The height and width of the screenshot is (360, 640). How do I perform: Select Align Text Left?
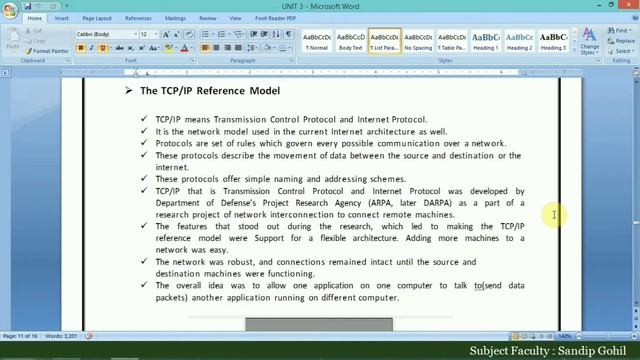point(205,48)
